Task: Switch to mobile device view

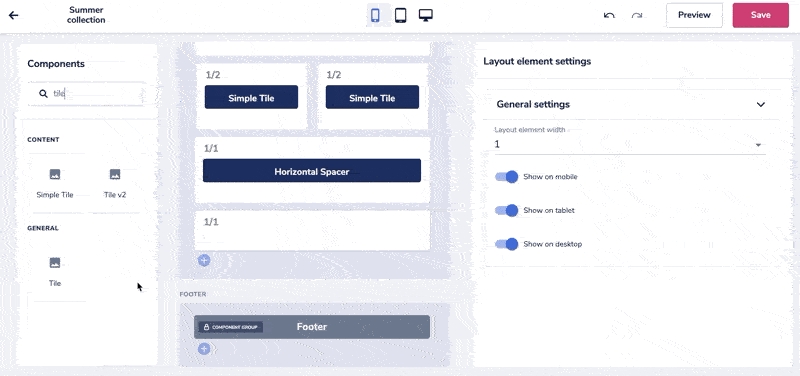Action: 375,15
